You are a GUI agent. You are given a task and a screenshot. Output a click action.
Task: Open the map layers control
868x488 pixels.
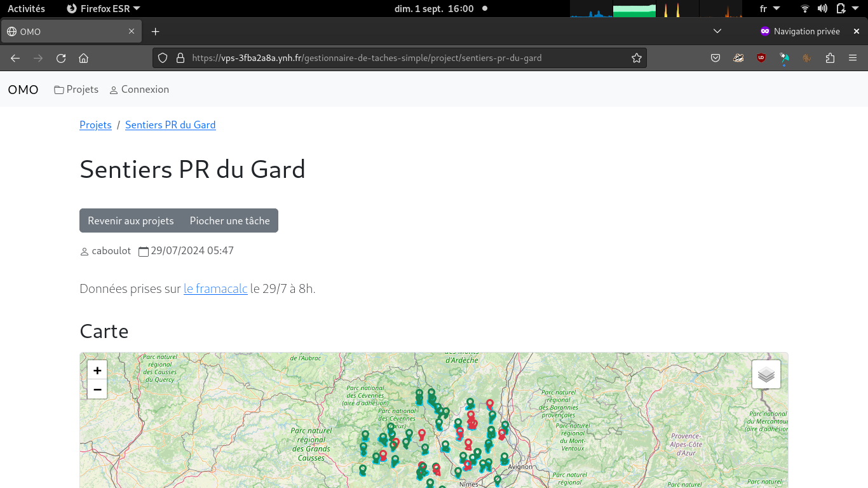pos(766,375)
